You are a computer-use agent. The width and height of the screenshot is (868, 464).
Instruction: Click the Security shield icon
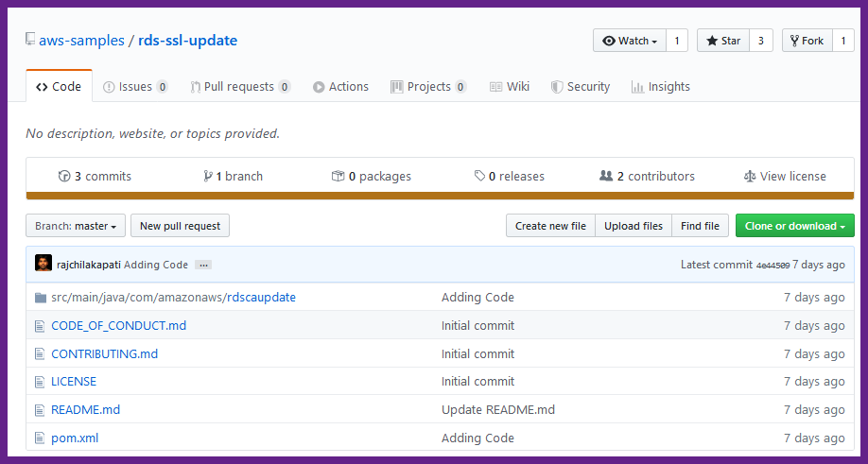point(557,87)
